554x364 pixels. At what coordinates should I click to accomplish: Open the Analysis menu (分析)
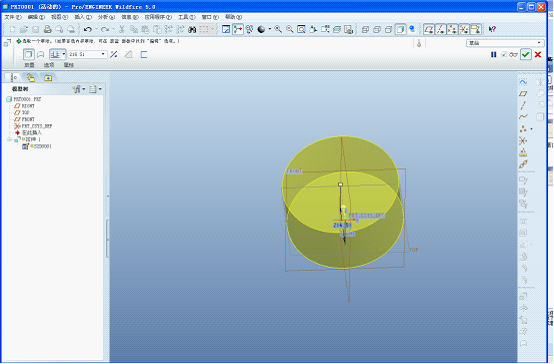click(106, 17)
